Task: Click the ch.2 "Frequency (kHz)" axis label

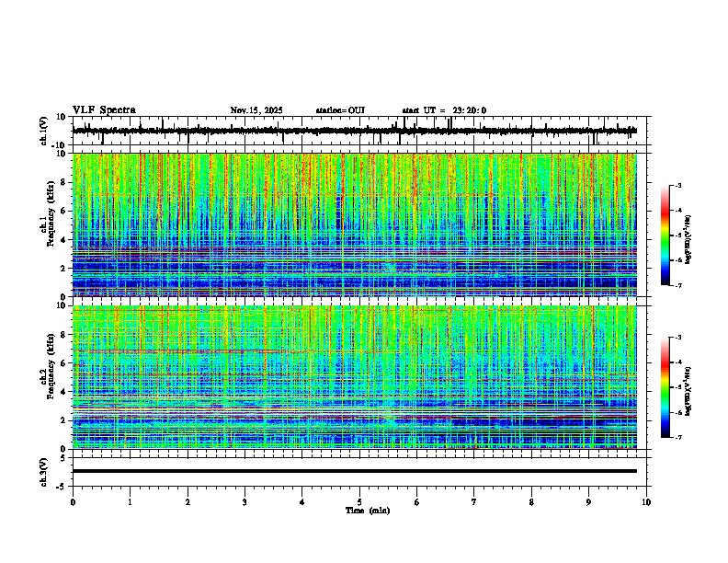Action: tap(51, 366)
